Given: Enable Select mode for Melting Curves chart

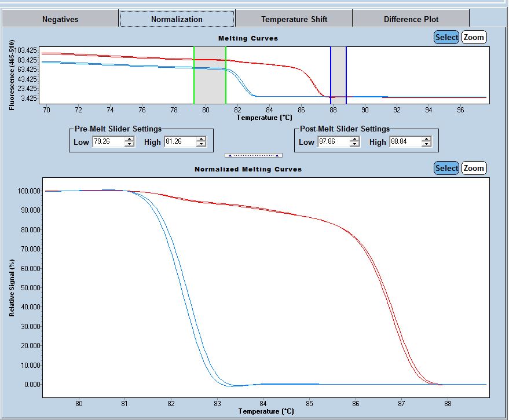Looking at the screenshot, I should (x=446, y=37).
